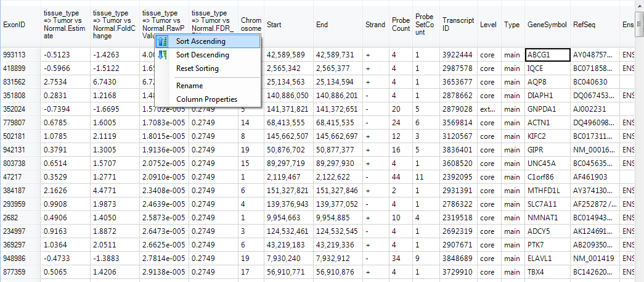Click Probe Count cell 34
Image resolution: width=644 pixels, height=282 pixels.
tap(401, 258)
